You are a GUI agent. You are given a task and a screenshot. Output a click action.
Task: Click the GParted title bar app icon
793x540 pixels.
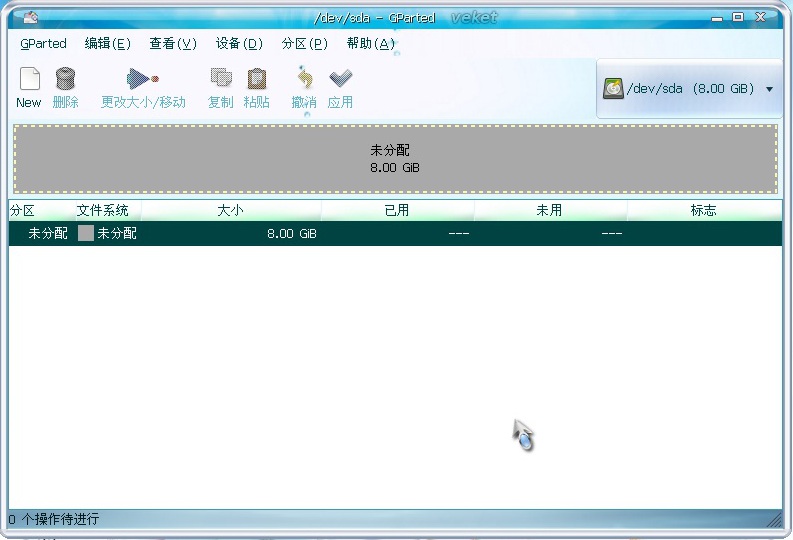pos(31,17)
